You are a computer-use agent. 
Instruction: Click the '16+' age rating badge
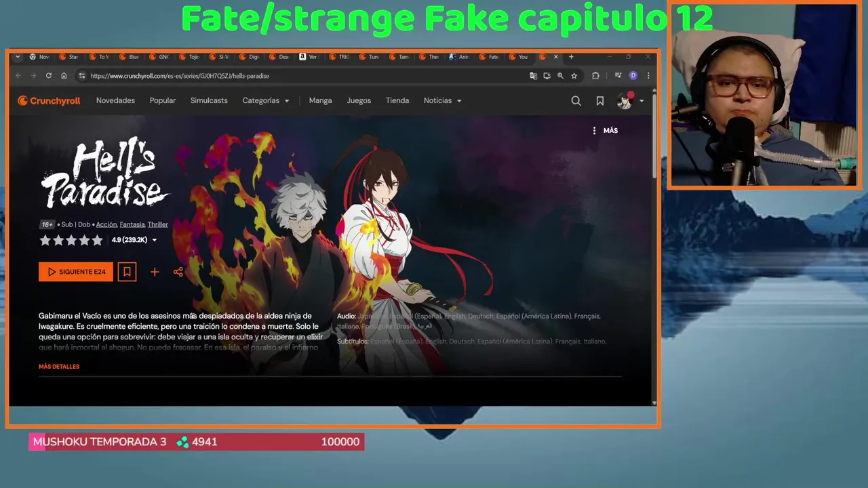click(x=47, y=224)
